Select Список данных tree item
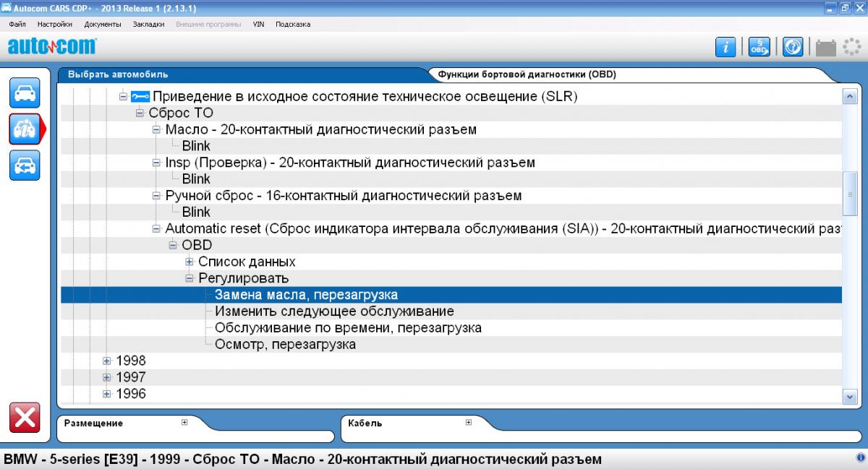The width and height of the screenshot is (868, 469). pyautogui.click(x=247, y=262)
